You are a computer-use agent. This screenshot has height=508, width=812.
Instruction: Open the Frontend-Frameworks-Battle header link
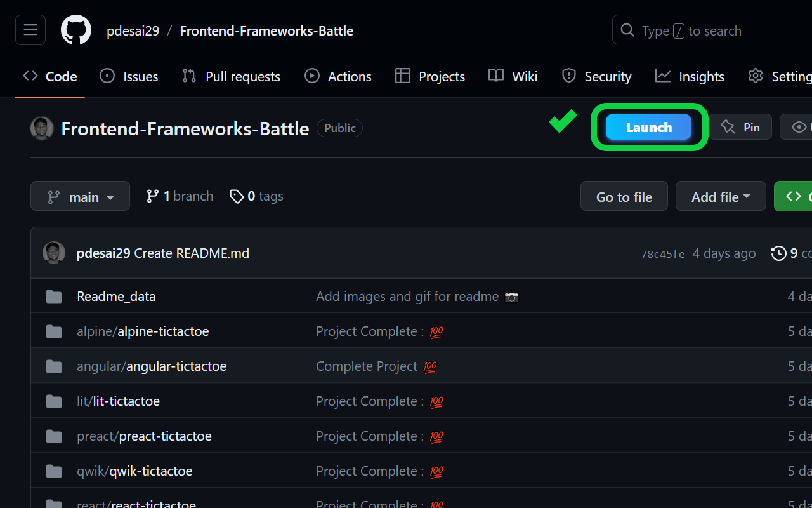pyautogui.click(x=266, y=30)
